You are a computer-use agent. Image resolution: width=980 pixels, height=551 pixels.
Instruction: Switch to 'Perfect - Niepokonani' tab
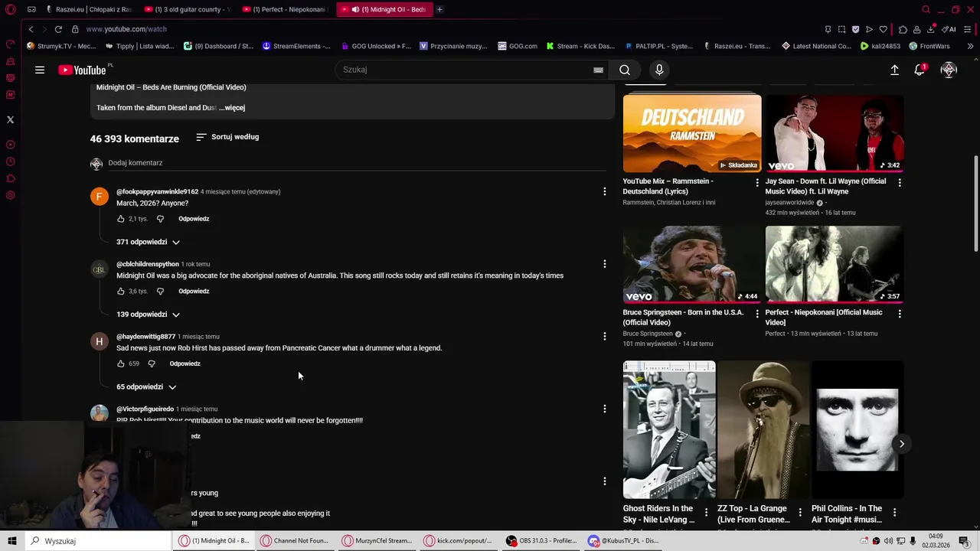pos(285,9)
